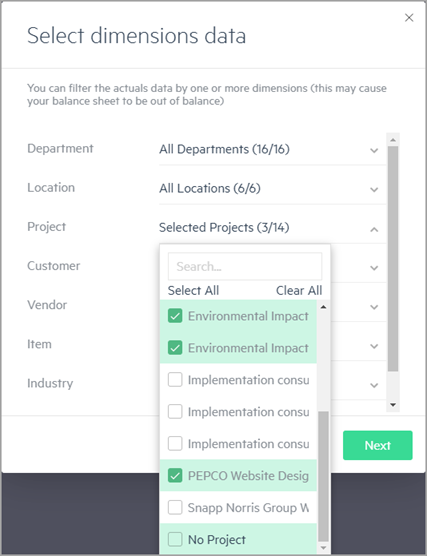Viewport: 427px width, 556px height.
Task: Click the dimensions panel scroll-down arrow
Action: pyautogui.click(x=393, y=405)
